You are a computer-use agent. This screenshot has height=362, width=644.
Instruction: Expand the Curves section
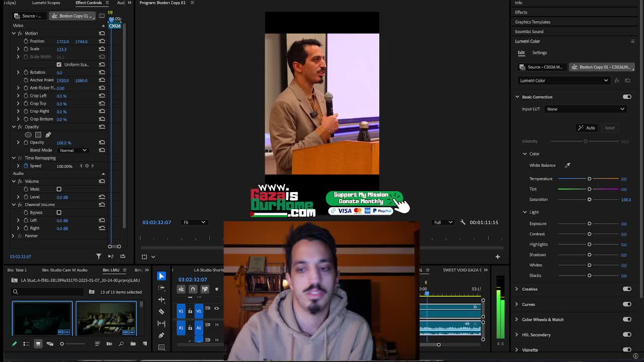(517, 304)
